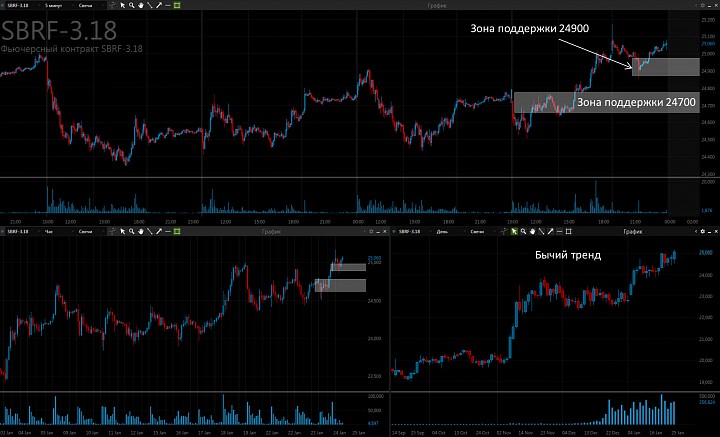Click left chevron in 5-minute chart header
Screen dimensions: 720x437
696,6
